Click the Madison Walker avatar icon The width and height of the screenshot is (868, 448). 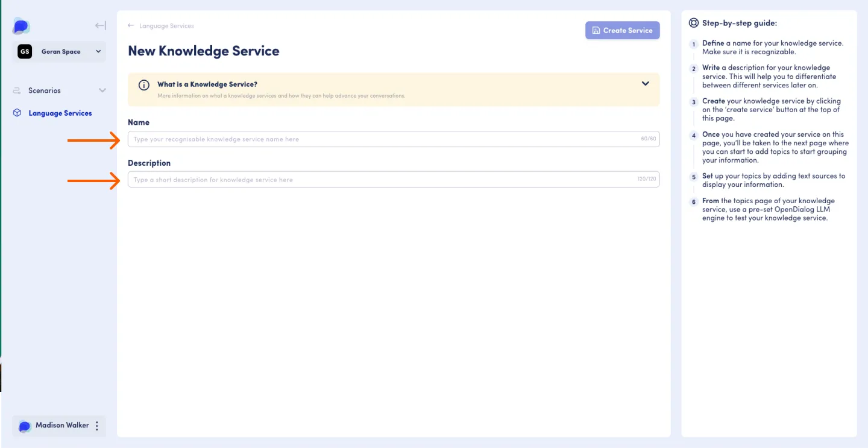click(25, 426)
